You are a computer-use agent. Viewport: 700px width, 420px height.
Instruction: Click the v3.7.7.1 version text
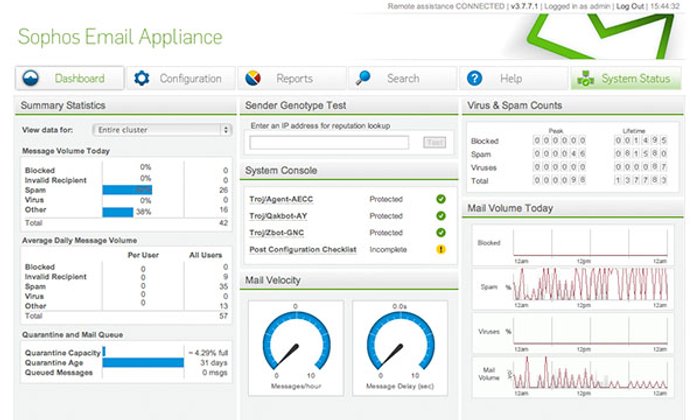click(524, 6)
